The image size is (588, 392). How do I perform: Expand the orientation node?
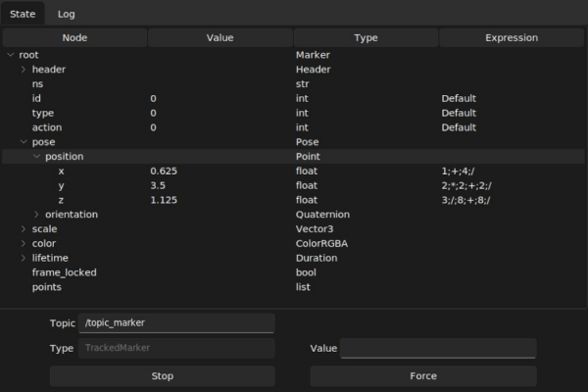click(x=36, y=215)
